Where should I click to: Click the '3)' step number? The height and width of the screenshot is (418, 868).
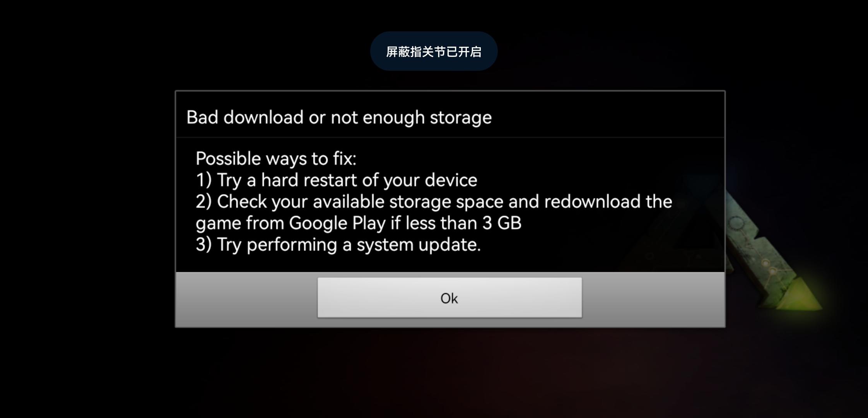point(204,245)
